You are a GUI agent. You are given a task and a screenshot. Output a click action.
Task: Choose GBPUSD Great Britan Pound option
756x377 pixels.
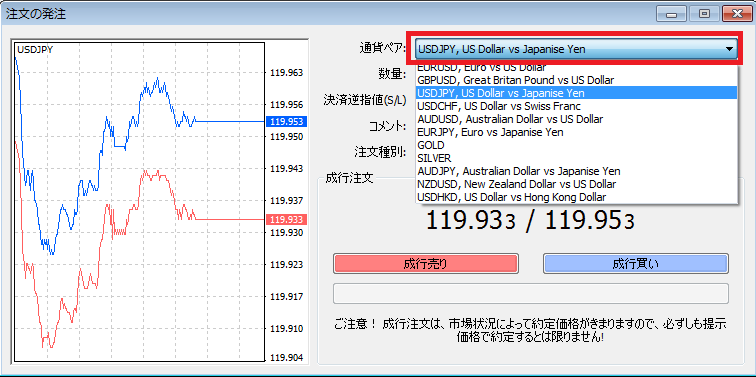coord(576,80)
